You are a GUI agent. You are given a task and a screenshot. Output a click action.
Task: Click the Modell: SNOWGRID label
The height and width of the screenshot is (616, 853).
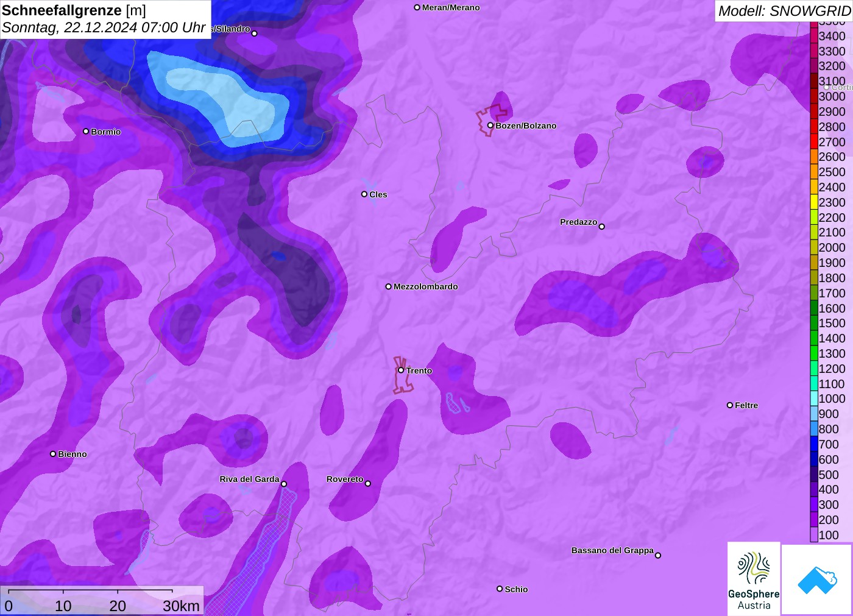pyautogui.click(x=784, y=11)
